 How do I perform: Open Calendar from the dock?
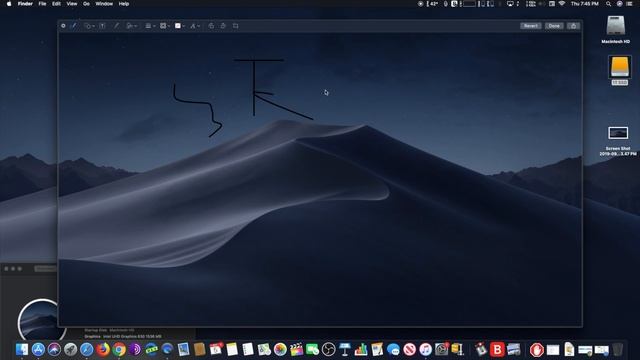pyautogui.click(x=216, y=349)
